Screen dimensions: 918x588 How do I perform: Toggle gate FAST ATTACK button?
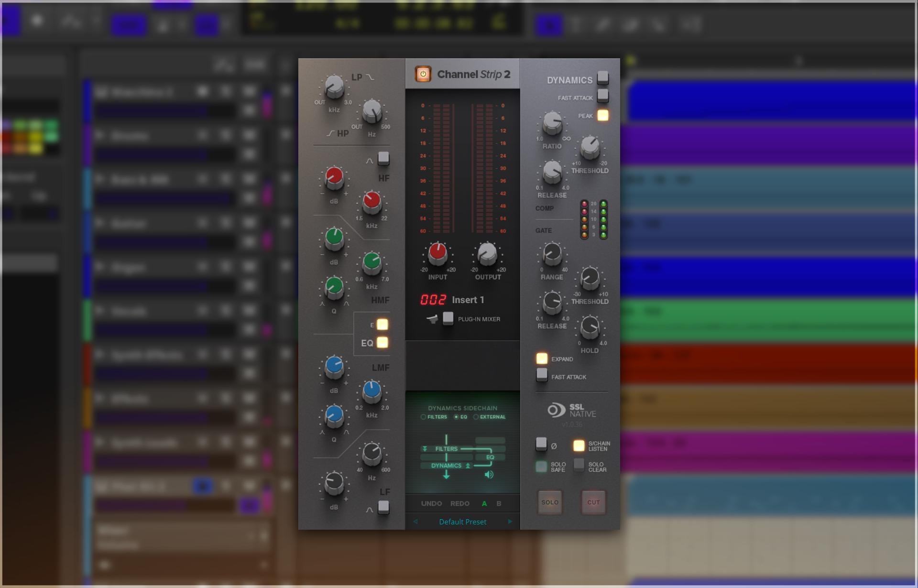point(542,375)
